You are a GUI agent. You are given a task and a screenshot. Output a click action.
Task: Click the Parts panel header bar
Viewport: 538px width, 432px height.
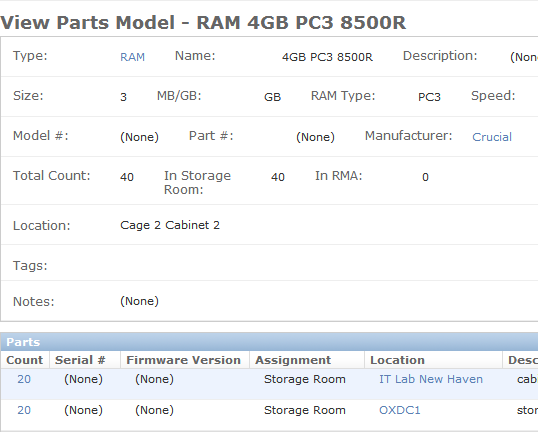(x=269, y=342)
